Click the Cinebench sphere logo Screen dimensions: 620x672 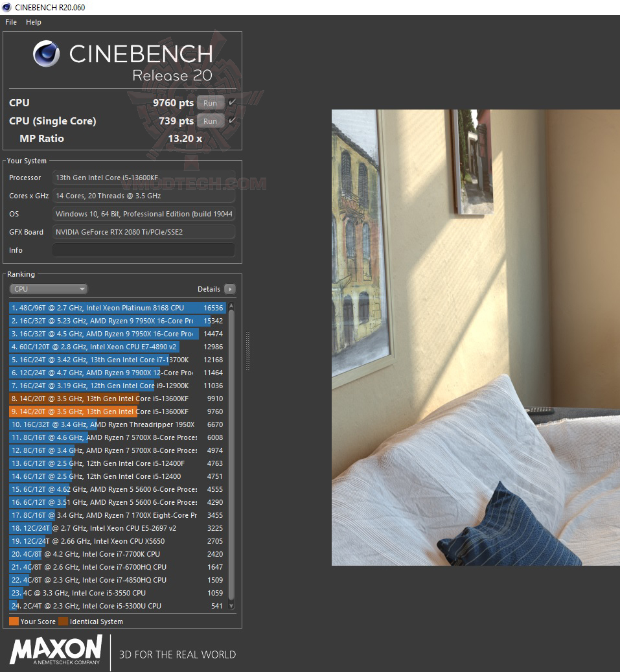[x=46, y=54]
